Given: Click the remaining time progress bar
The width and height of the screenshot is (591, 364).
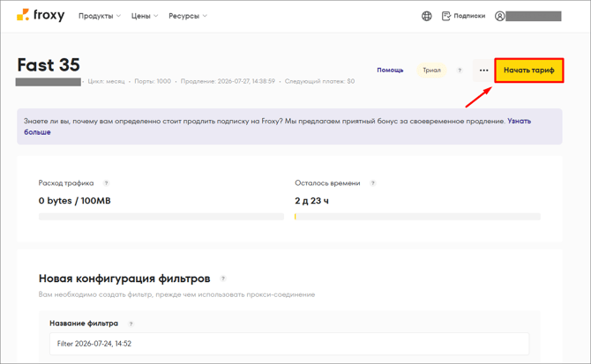Looking at the screenshot, I should click(x=417, y=217).
